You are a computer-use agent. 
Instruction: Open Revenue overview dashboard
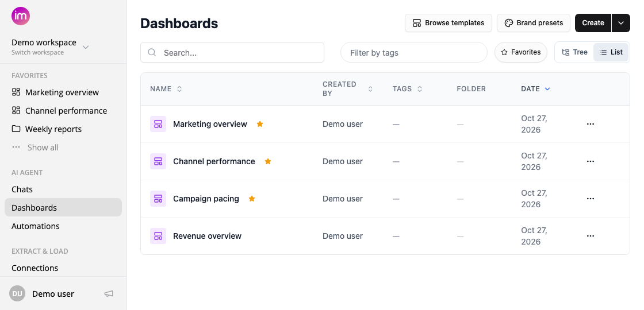point(207,236)
